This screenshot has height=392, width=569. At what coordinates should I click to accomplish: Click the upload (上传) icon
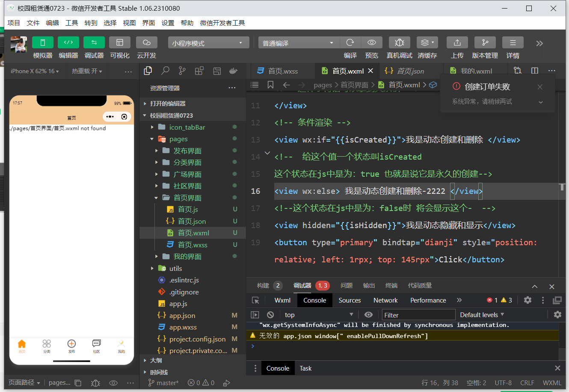pos(457,42)
